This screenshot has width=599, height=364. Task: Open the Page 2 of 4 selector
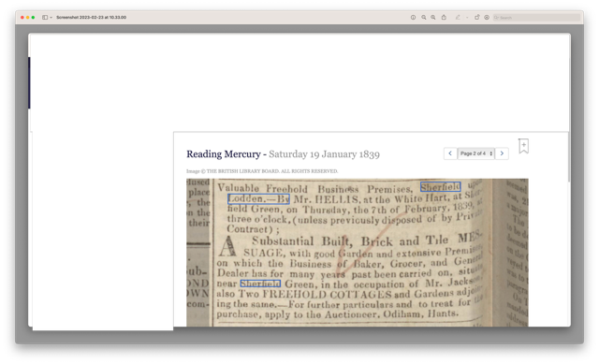[476, 153]
